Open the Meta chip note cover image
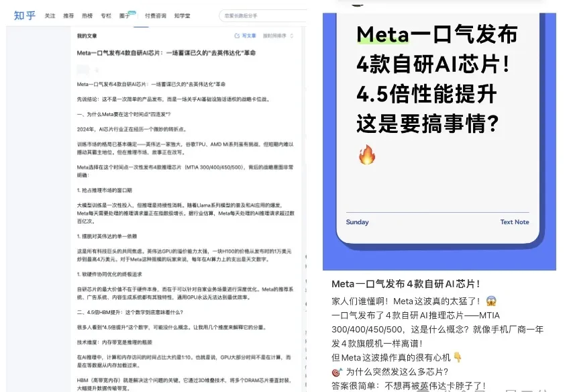Screen dimensions: 569x392 439,134
